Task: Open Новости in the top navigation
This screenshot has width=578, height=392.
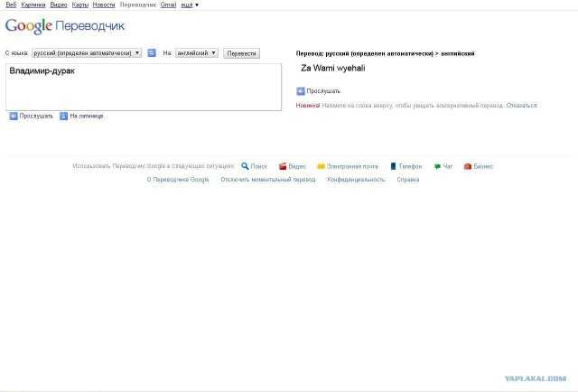Action: coord(104,5)
